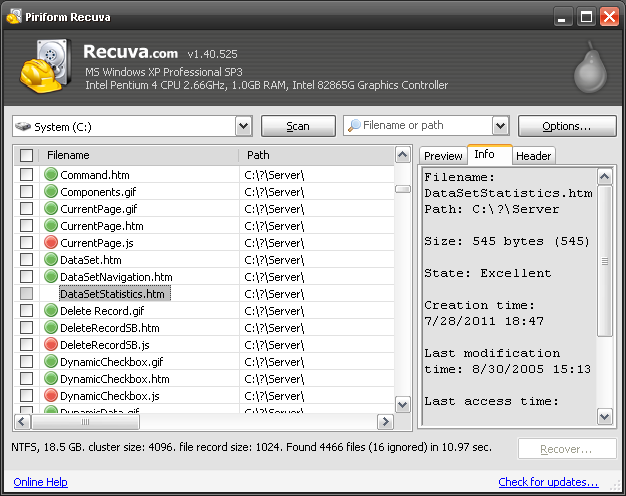This screenshot has width=626, height=496.
Task: Click the green status dot beside DynamicCheckbox.htm
Action: click(51, 378)
